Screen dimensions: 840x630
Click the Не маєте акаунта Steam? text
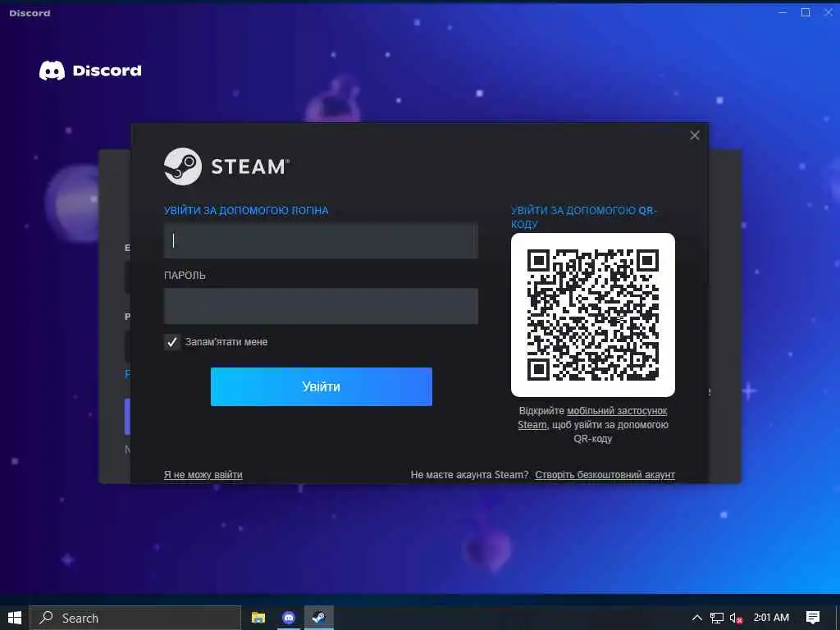[x=469, y=475]
